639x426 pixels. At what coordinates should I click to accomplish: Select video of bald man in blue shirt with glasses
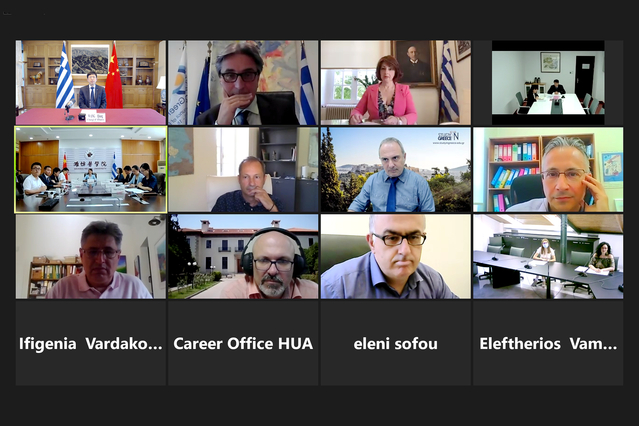396,256
